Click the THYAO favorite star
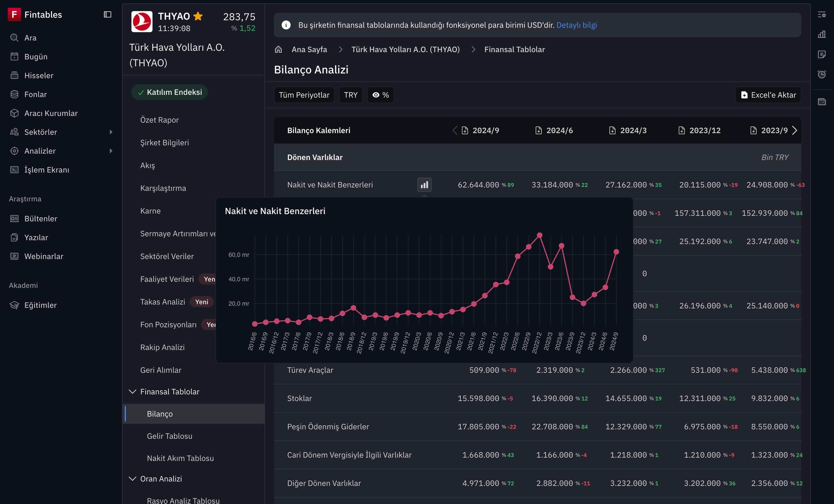The width and height of the screenshot is (834, 504). (198, 16)
